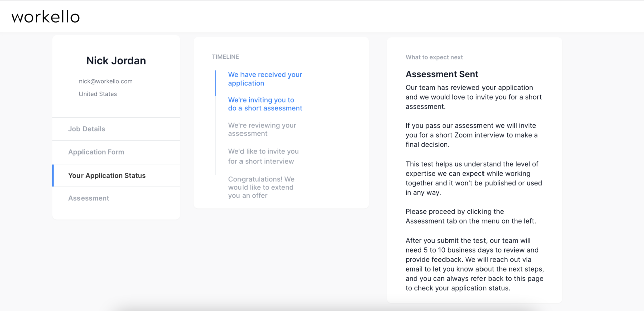Click the nick@workello.com email address
644x311 pixels.
click(106, 81)
